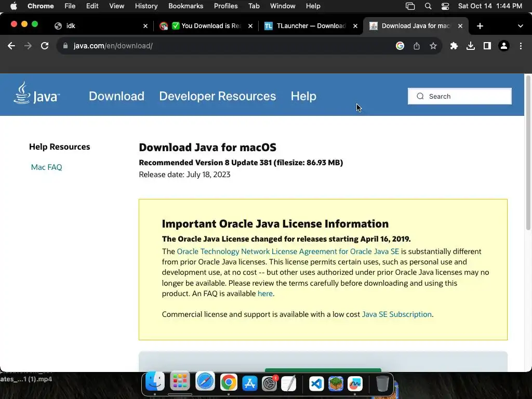This screenshot has height=399, width=532.
Task: Click the Java site Search field
Action: 460,96
